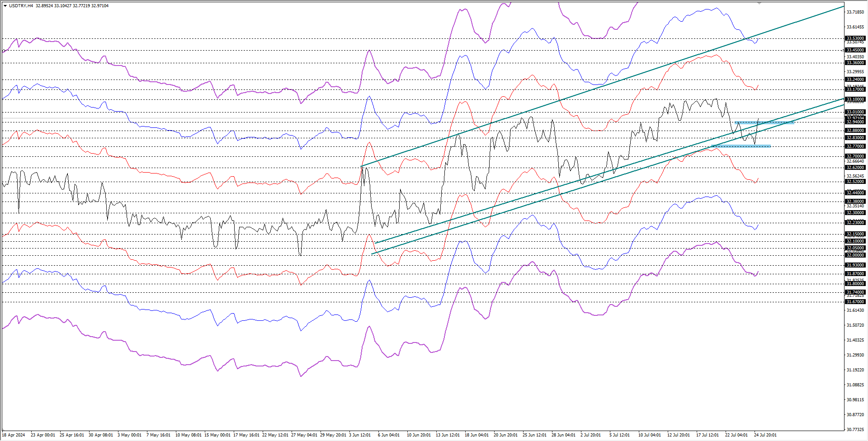This screenshot has height=441, width=868.
Task: Click the 18 Apr 2024 date label
Action: [x=14, y=435]
